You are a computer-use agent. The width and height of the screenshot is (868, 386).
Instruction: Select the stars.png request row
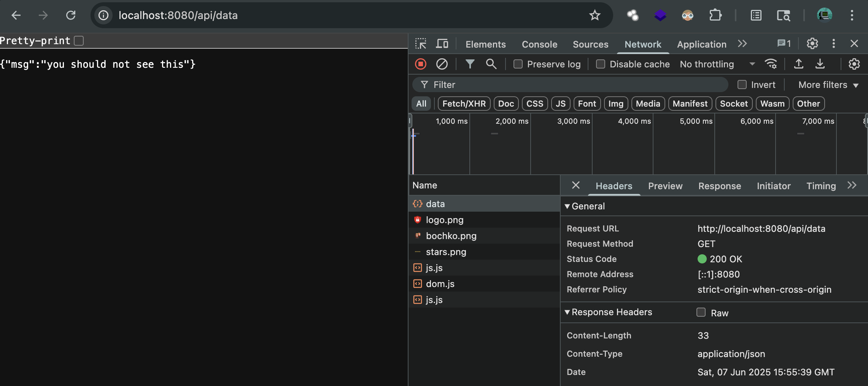(484, 252)
